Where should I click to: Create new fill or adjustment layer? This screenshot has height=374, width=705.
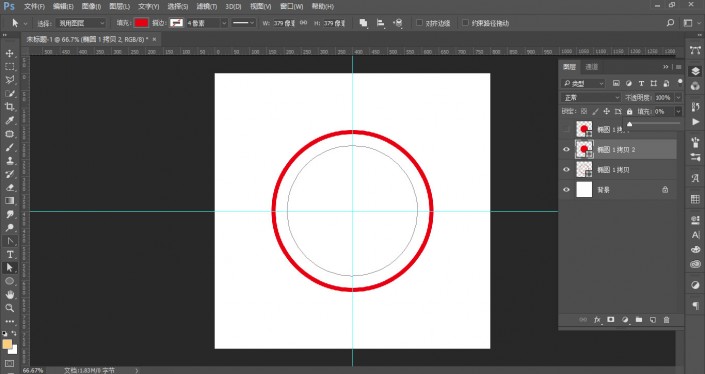pyautogui.click(x=625, y=320)
